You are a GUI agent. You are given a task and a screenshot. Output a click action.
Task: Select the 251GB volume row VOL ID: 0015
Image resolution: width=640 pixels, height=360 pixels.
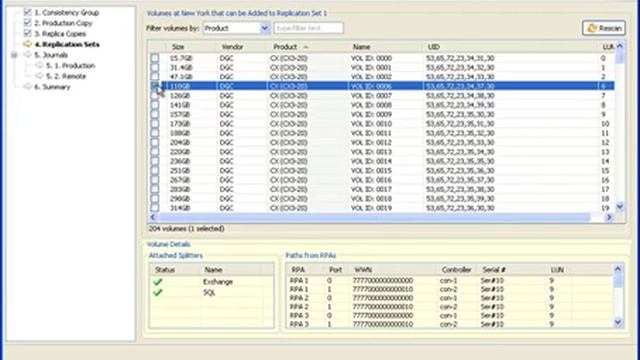pos(382,171)
